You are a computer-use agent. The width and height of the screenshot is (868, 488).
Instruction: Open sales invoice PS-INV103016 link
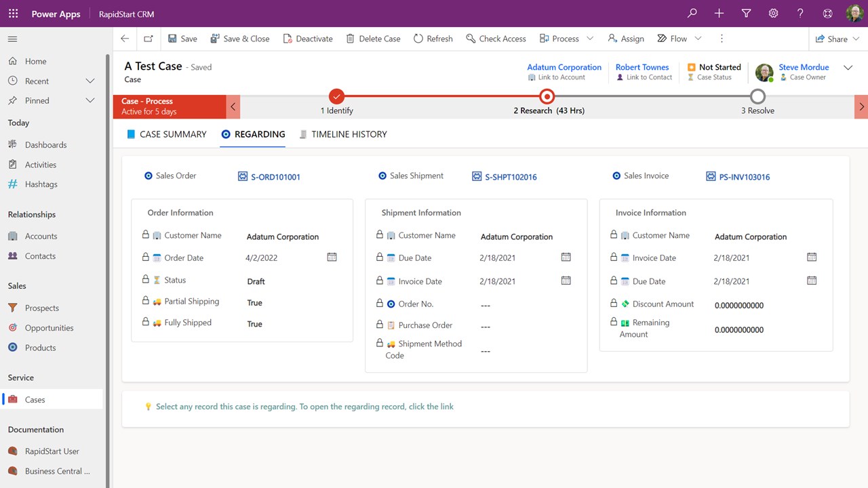[x=745, y=177]
